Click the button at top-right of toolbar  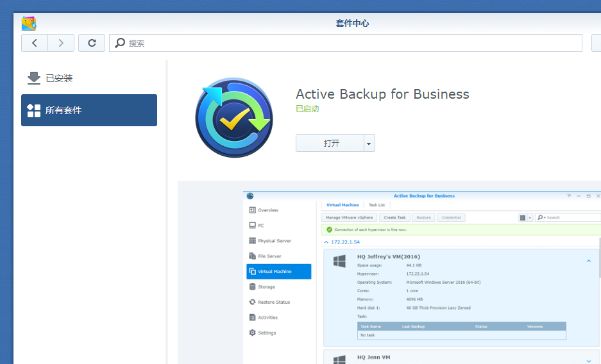597,43
